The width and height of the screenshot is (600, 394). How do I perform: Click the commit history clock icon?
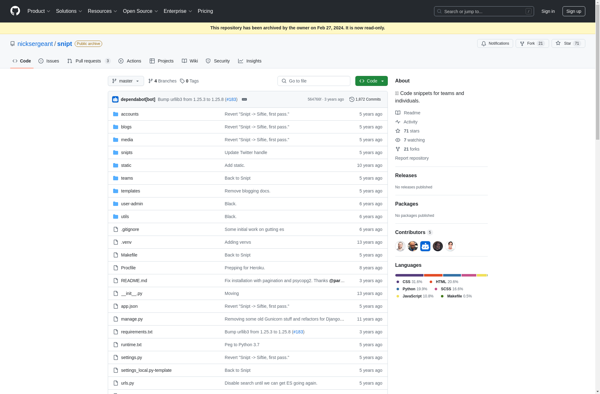[x=351, y=99]
